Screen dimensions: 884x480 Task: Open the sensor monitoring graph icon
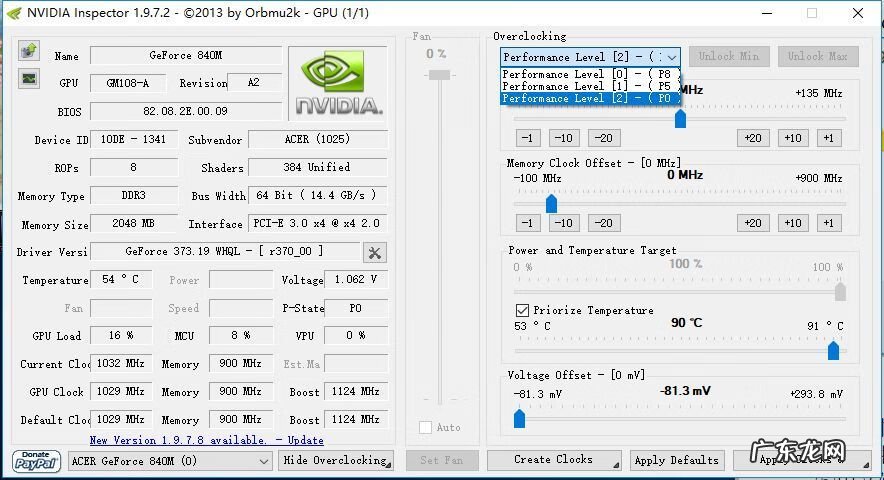click(x=29, y=78)
